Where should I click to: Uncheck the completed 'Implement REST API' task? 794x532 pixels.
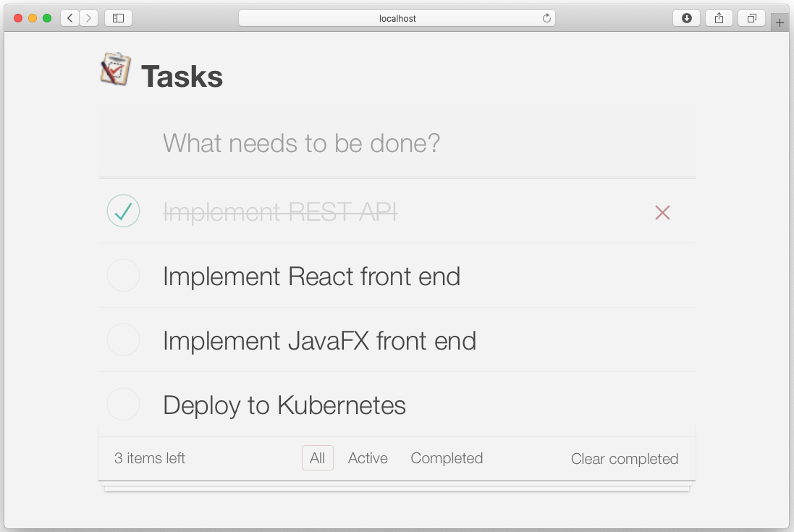(123, 211)
